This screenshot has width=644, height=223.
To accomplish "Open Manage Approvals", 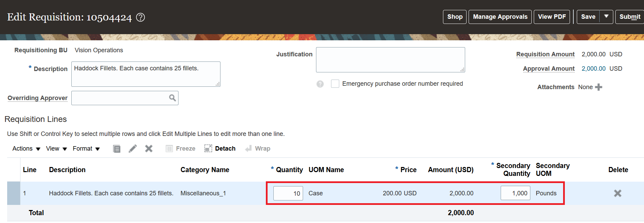I will (x=500, y=17).
